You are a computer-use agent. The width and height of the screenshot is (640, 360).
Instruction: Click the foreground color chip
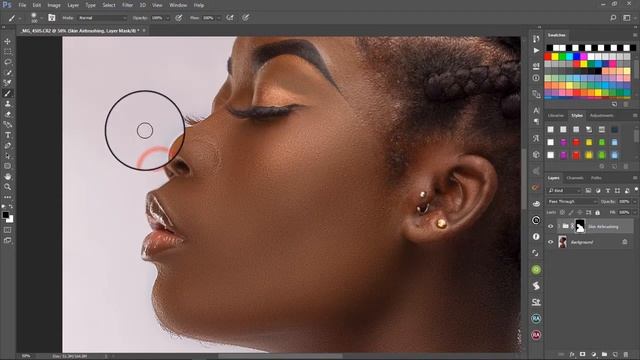tap(5, 215)
